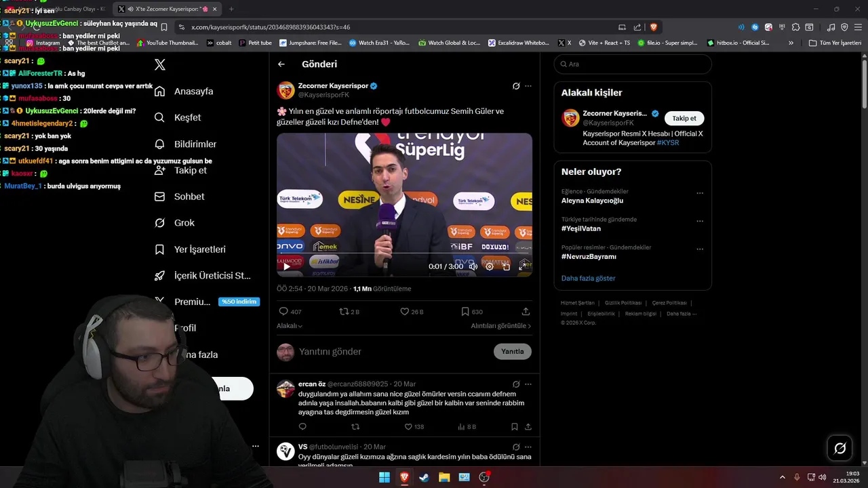The image size is (868, 488).
Task: Open more options on VS reply
Action: [528, 447]
